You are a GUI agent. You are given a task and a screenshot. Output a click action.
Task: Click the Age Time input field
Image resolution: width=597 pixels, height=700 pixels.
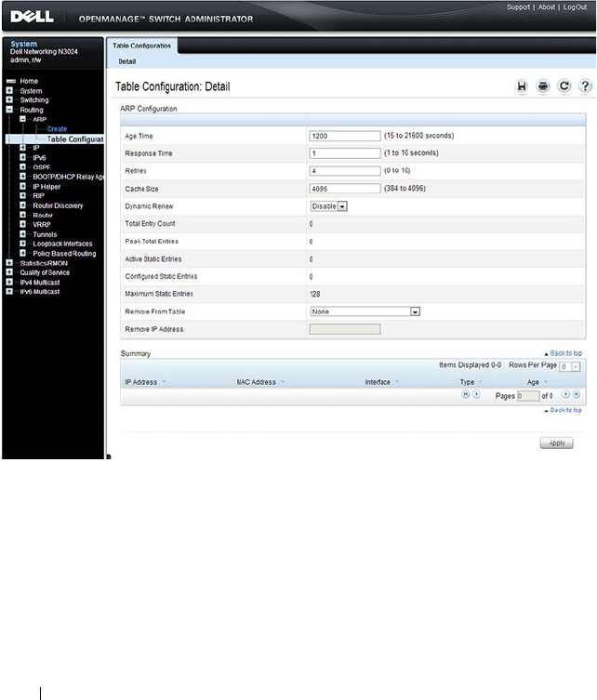point(345,136)
